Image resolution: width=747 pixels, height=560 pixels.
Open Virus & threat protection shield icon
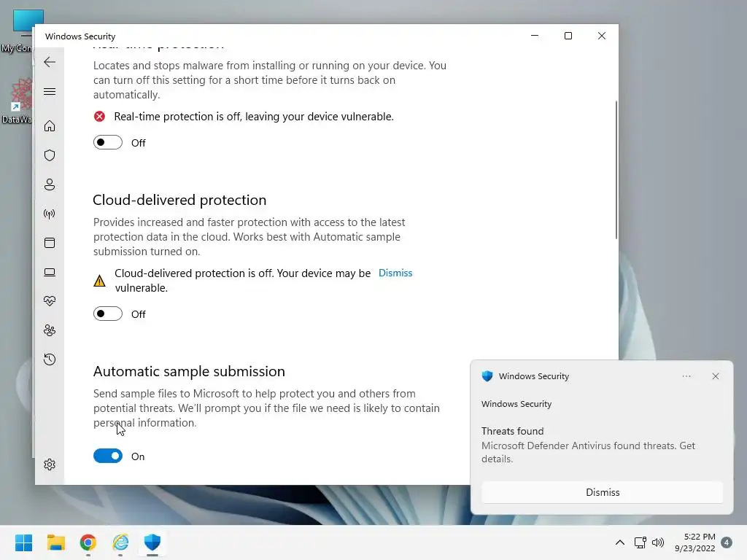(x=50, y=155)
